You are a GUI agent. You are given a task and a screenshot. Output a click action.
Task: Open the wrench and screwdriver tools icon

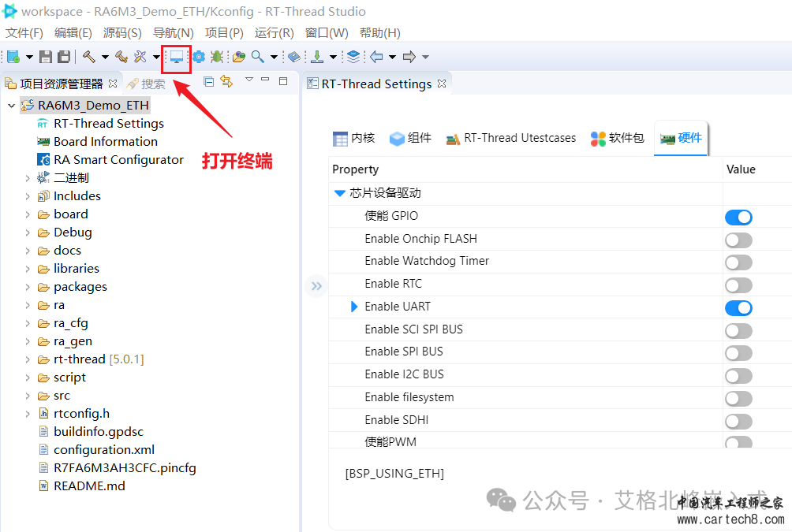[x=140, y=57]
